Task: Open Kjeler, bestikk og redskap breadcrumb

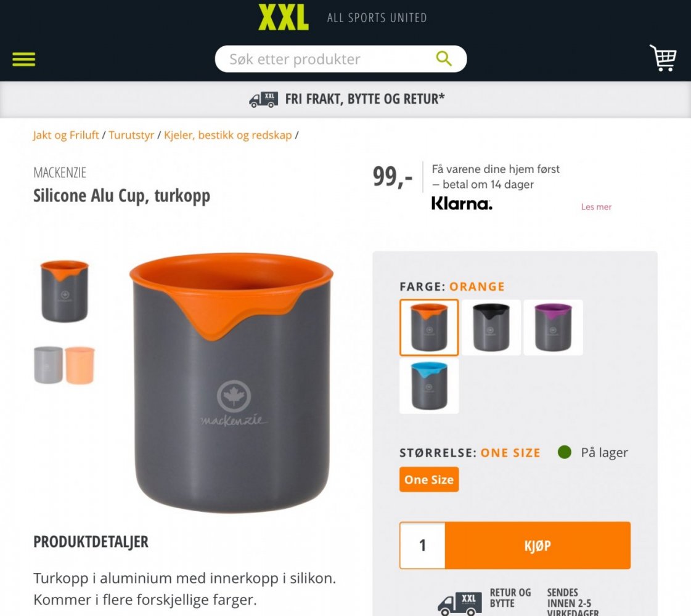Action: coord(228,135)
